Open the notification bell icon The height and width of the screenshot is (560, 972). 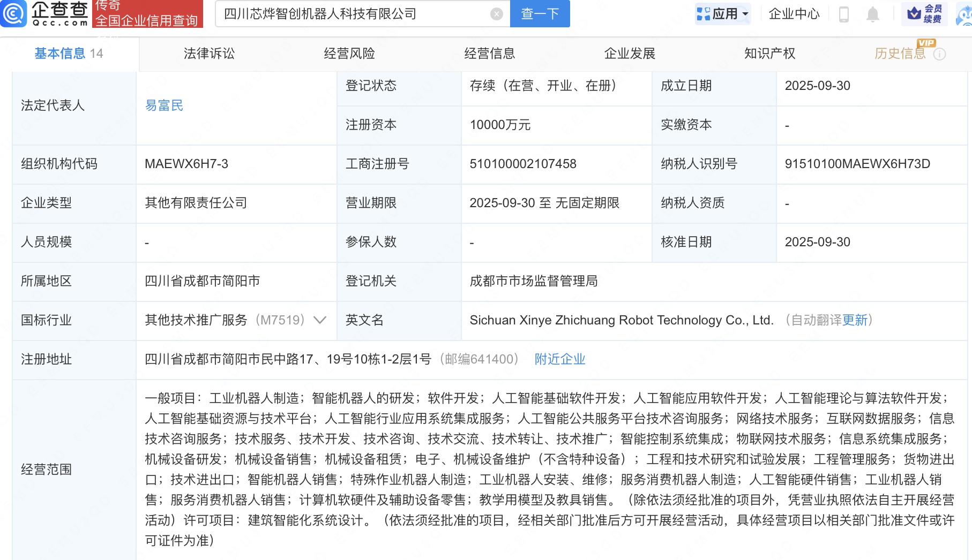(x=873, y=15)
